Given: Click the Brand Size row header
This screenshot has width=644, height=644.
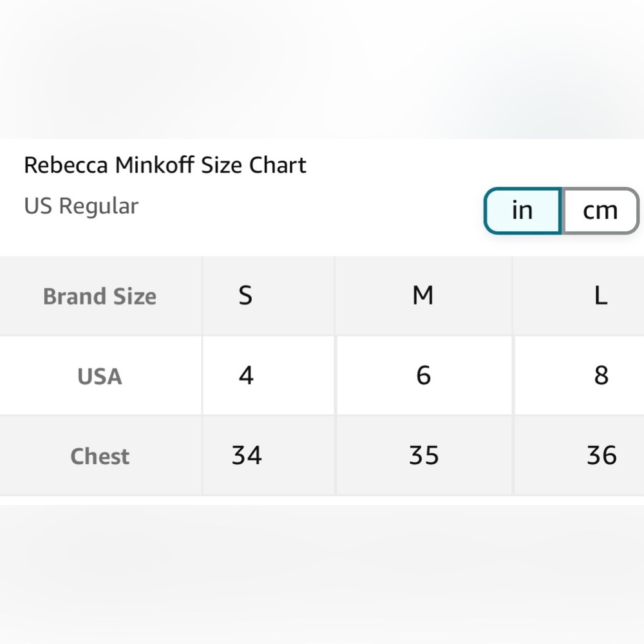Looking at the screenshot, I should pyautogui.click(x=100, y=296).
